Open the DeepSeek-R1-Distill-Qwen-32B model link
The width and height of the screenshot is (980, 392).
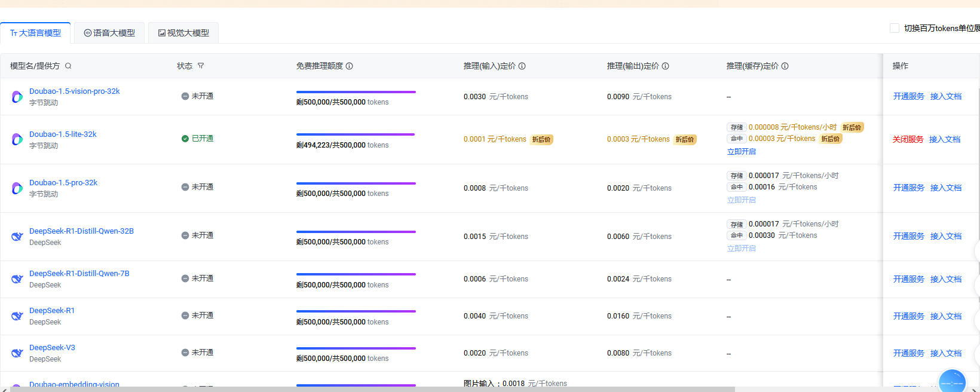click(x=81, y=231)
